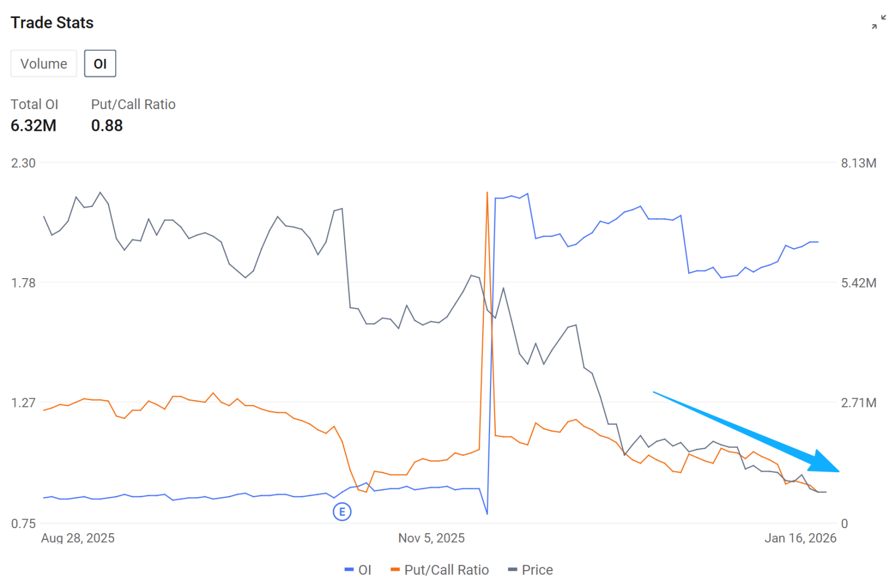Click the Put/Call Ratio stat label
Viewport: 895px width, 588px height.
133,105
